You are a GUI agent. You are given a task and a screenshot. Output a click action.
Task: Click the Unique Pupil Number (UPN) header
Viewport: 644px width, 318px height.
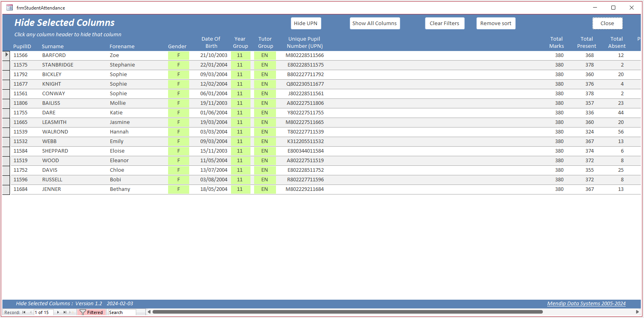click(305, 43)
